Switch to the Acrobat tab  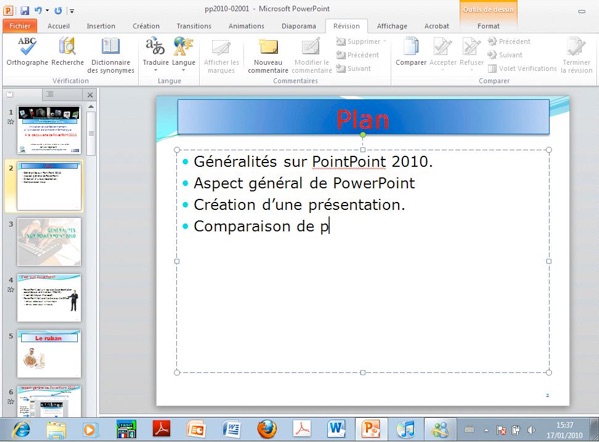[x=436, y=26]
